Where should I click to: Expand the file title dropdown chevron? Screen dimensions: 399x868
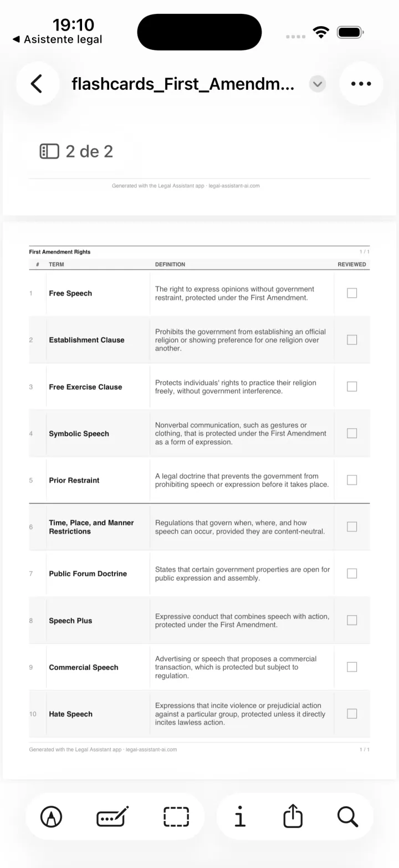(318, 84)
